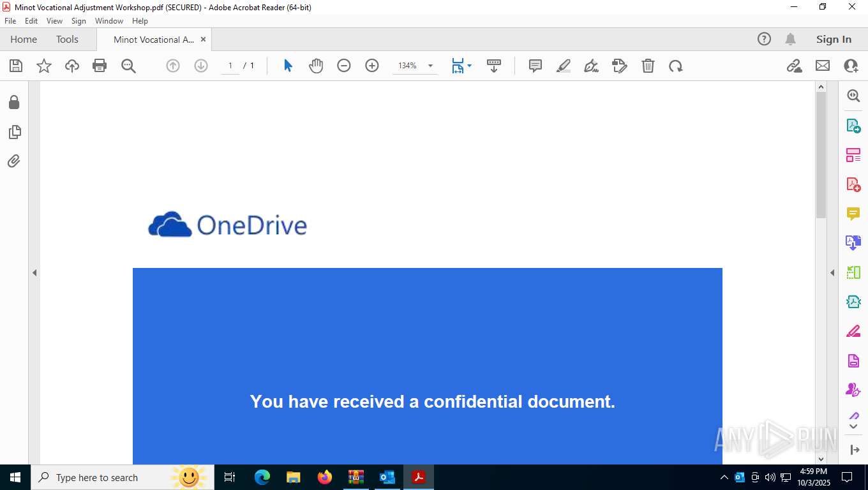Open the File menu
Image resolution: width=868 pixels, height=490 pixels.
pos(10,21)
